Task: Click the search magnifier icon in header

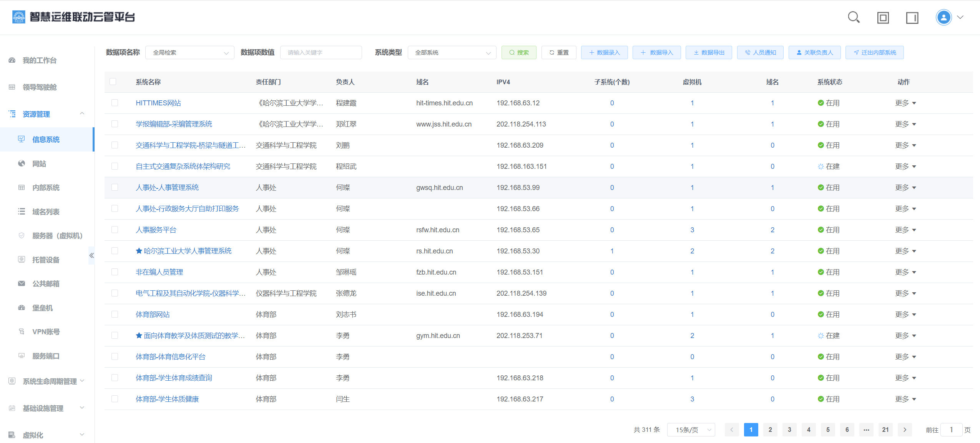Action: 854,17
